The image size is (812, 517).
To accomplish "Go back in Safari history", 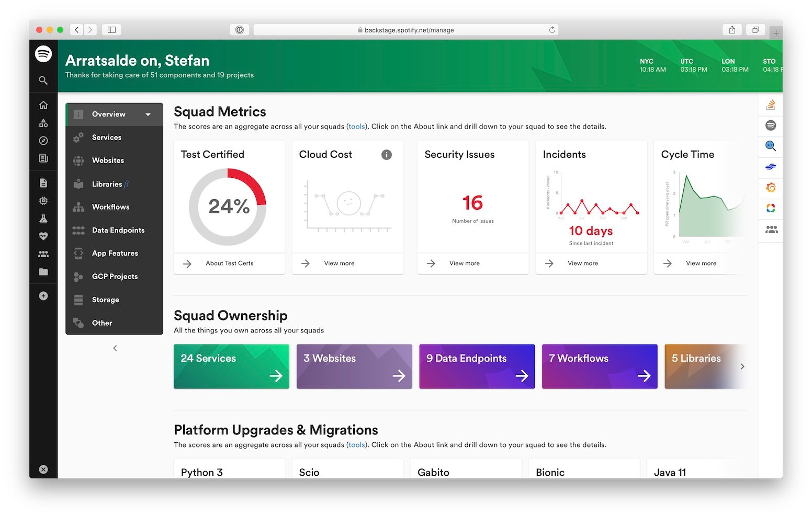I will [77, 30].
